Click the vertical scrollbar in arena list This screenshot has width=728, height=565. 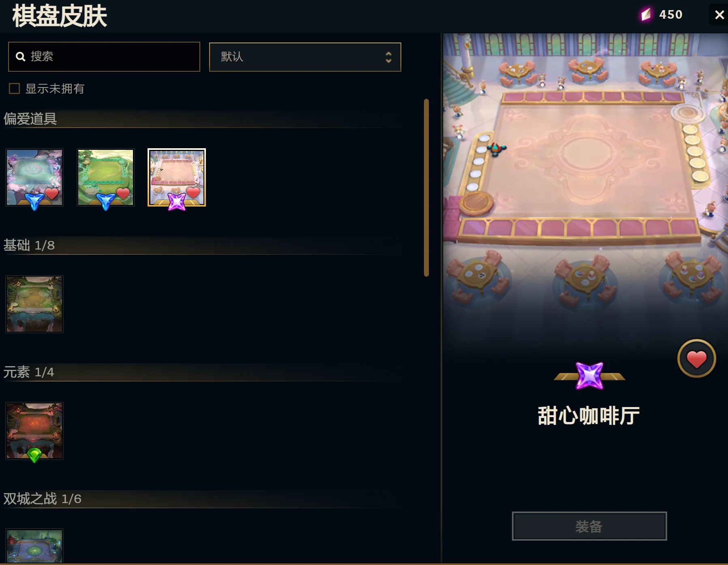pyautogui.click(x=426, y=188)
